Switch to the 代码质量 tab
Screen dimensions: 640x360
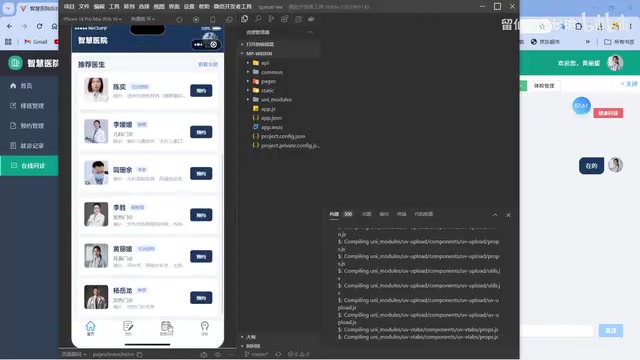click(x=424, y=214)
